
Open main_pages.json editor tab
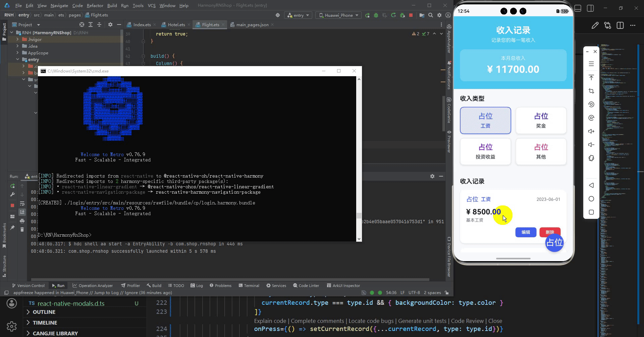click(x=252, y=25)
